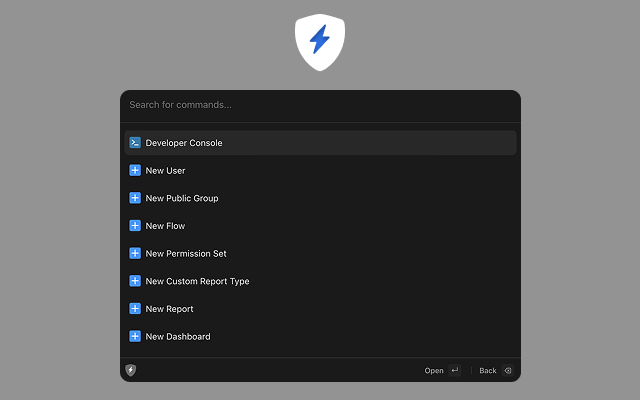
Task: Click the plus icon beside New User
Action: click(135, 170)
